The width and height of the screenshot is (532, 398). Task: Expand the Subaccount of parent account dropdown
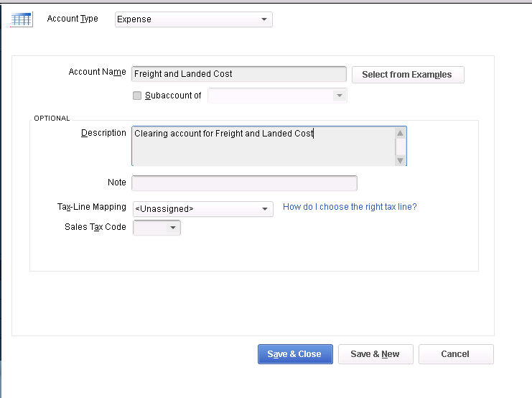tap(277, 96)
